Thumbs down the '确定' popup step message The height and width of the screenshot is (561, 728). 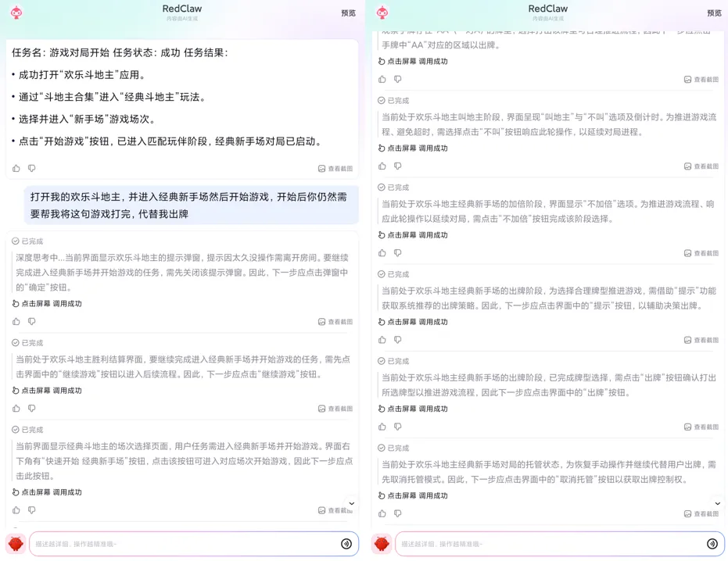(x=31, y=322)
